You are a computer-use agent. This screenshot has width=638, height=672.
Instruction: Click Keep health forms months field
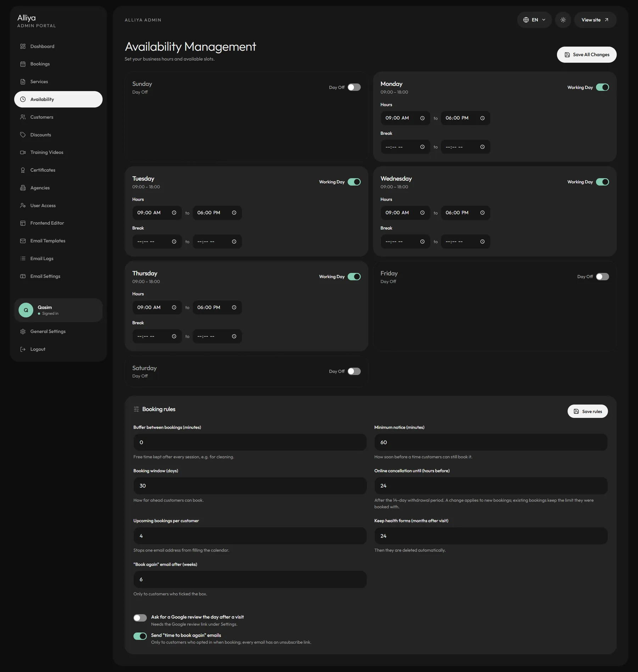click(491, 536)
